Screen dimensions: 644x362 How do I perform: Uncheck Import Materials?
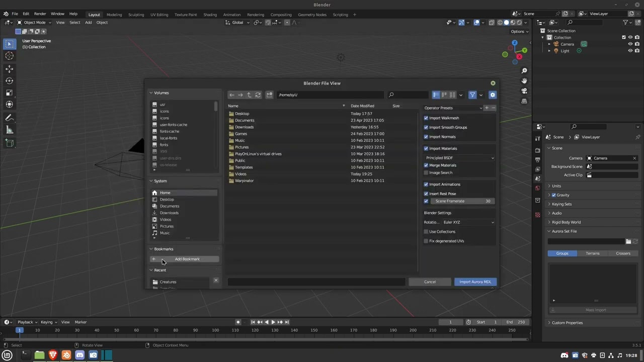tap(426, 149)
